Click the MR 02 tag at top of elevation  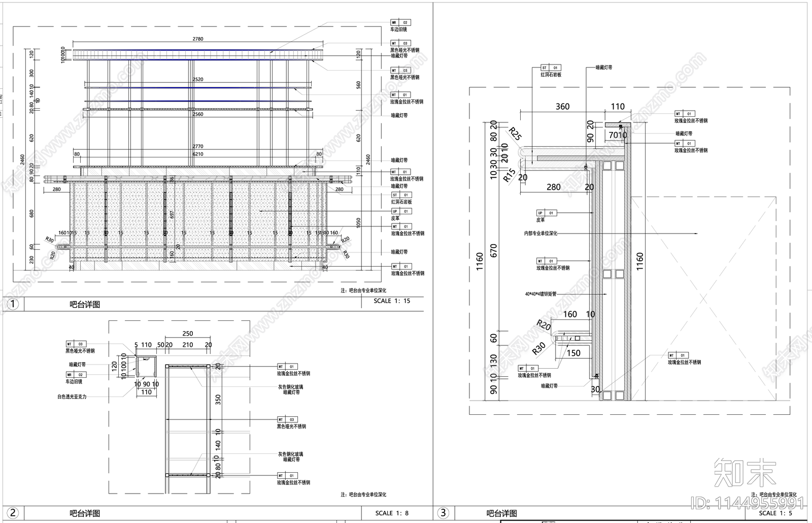point(400,22)
